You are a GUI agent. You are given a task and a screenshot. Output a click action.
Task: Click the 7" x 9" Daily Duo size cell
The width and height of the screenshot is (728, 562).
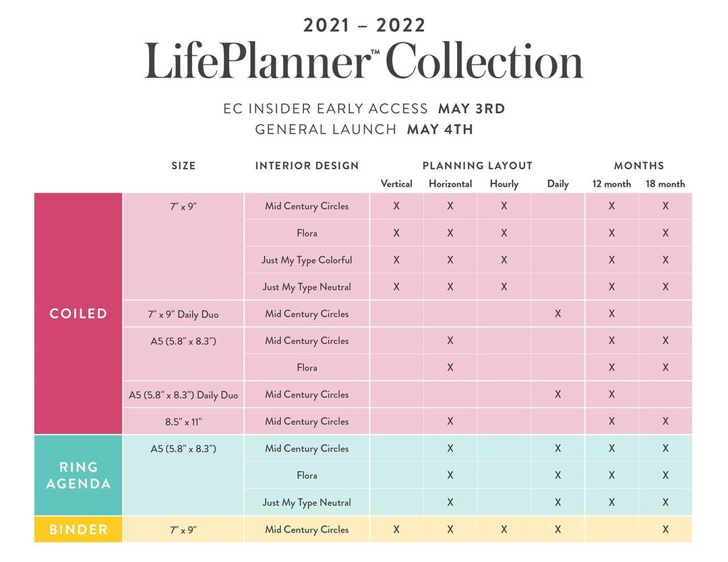tap(183, 314)
